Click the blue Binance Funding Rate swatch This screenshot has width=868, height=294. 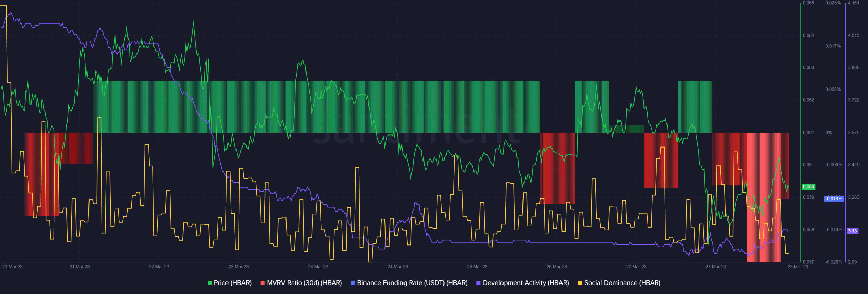click(x=353, y=283)
